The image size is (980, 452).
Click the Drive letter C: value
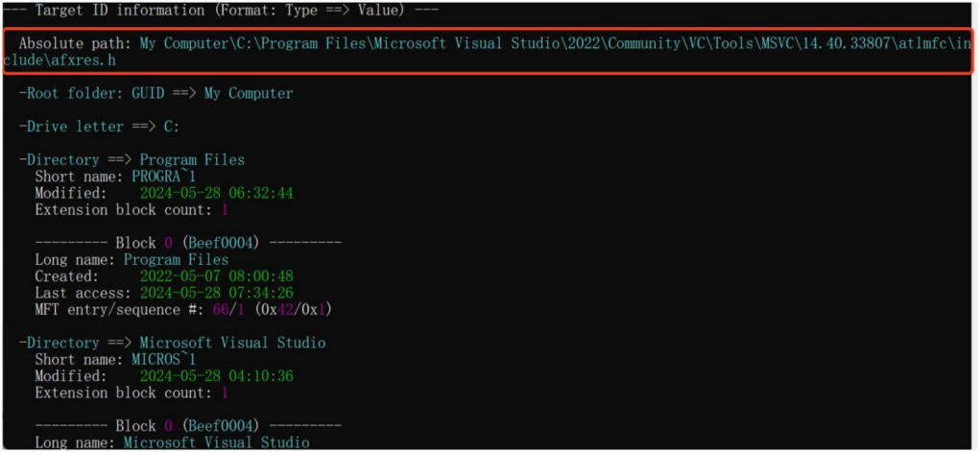[171, 127]
